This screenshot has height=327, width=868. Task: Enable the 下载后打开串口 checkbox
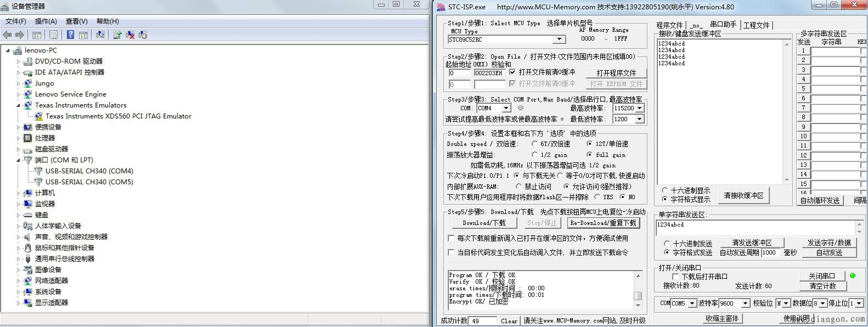click(676, 277)
